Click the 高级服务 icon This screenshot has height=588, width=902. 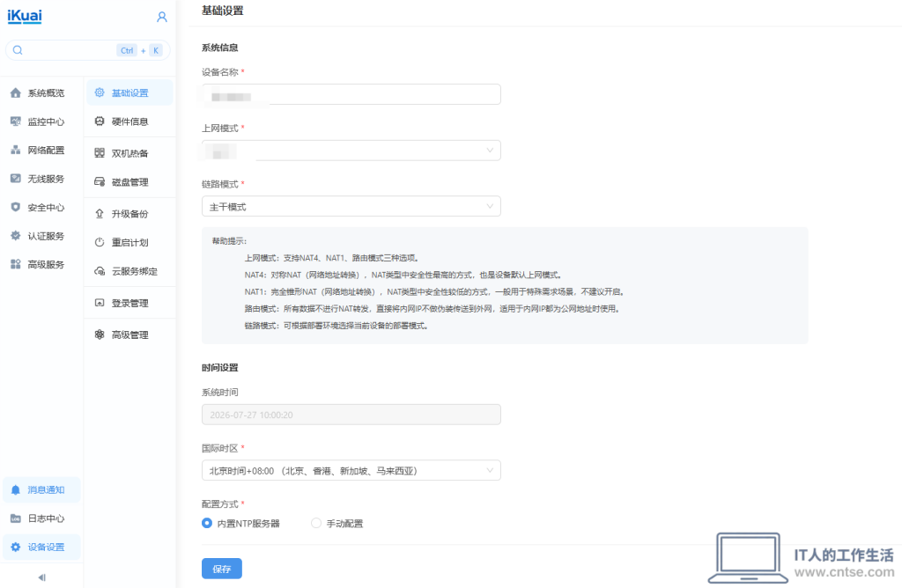coord(16,264)
